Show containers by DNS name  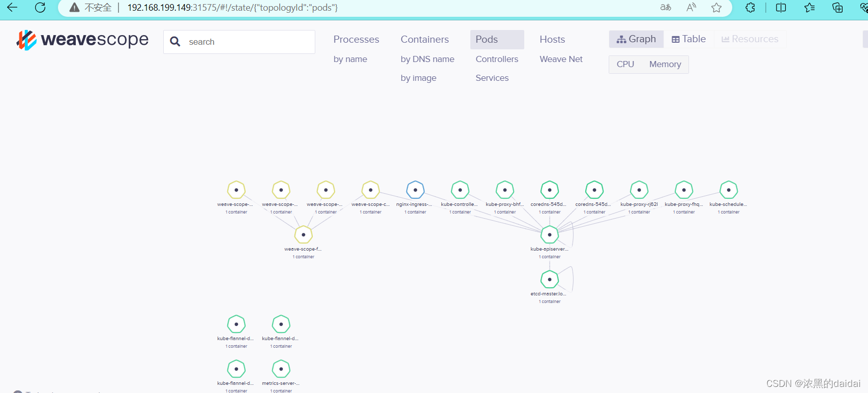tap(428, 59)
